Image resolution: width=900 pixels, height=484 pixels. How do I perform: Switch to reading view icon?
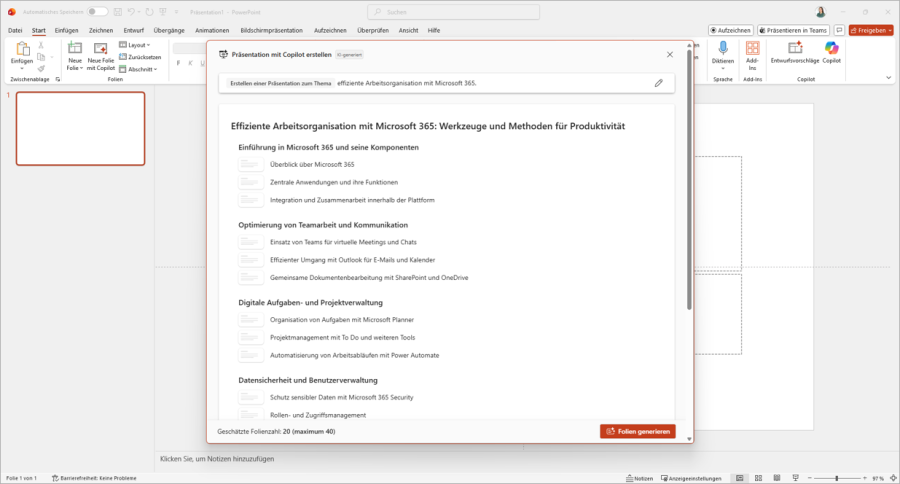click(x=777, y=478)
